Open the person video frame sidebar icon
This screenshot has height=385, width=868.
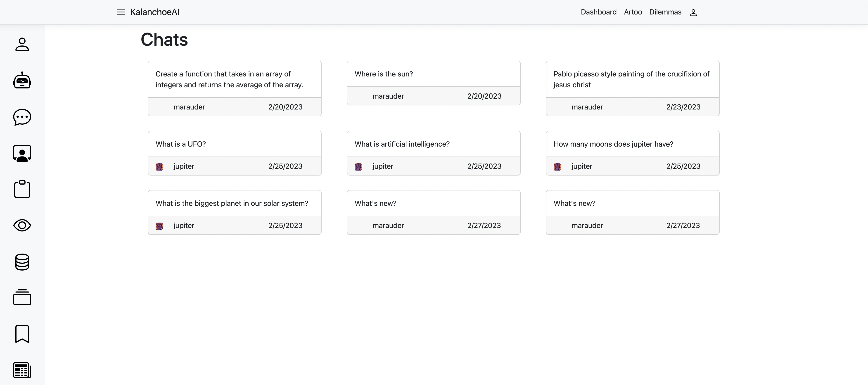pyautogui.click(x=22, y=153)
